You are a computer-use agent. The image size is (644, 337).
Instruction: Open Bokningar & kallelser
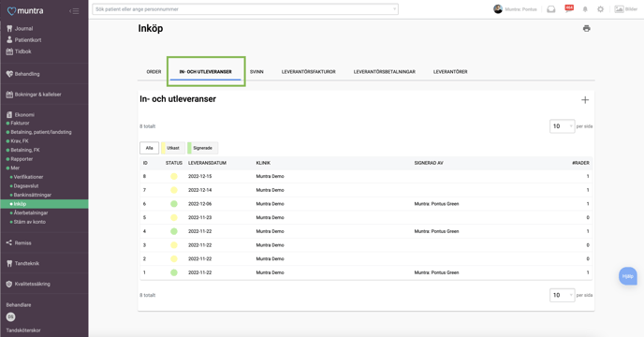(34, 95)
